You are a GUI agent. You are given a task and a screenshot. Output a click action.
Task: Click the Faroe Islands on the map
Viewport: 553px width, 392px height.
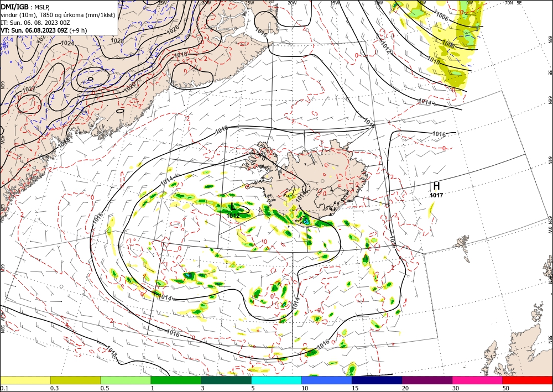pyautogui.click(x=462, y=244)
